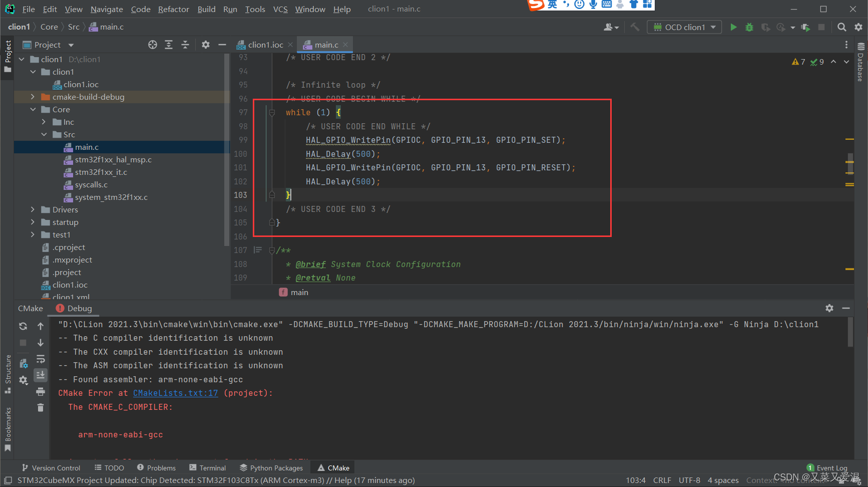Print the CMake output

41,391
